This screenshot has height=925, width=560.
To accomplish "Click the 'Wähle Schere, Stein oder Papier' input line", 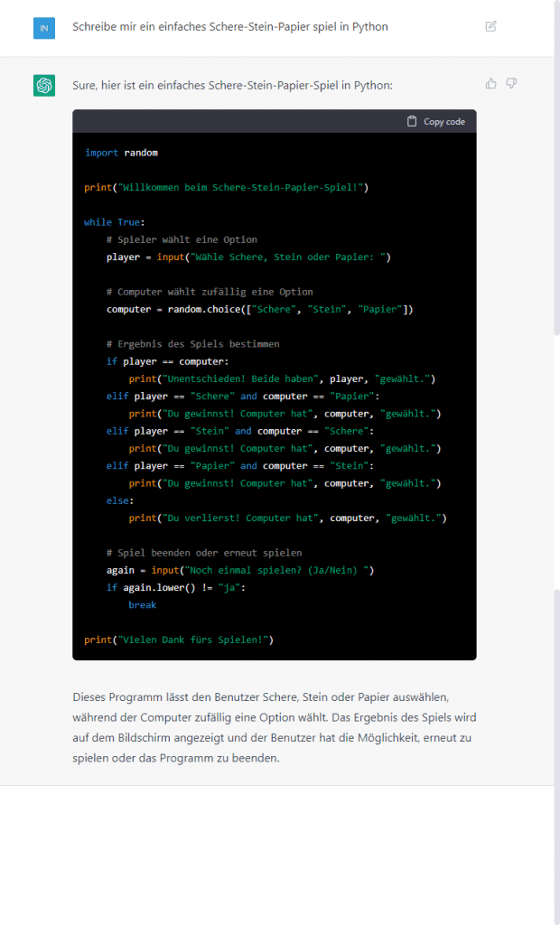I will (x=248, y=257).
